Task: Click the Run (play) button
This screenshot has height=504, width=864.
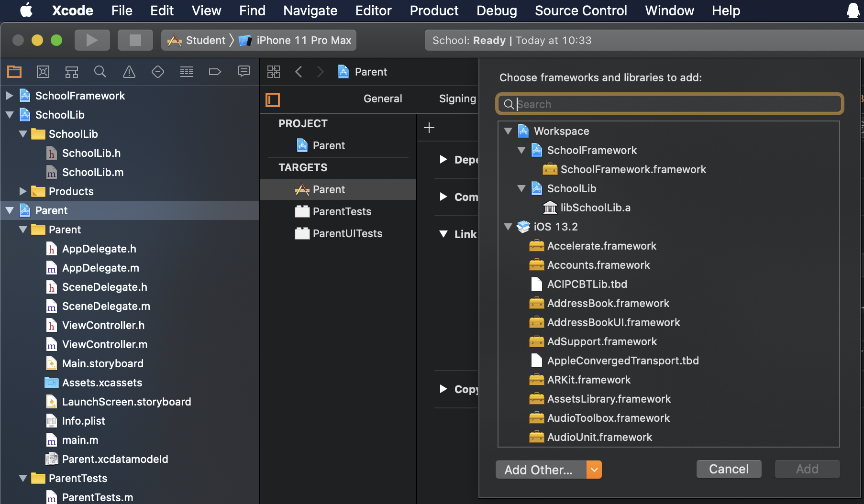Action: click(x=92, y=40)
